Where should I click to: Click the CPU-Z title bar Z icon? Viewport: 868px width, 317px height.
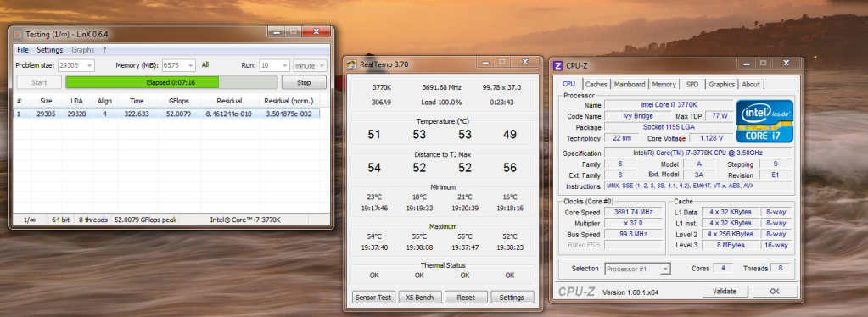pos(558,66)
